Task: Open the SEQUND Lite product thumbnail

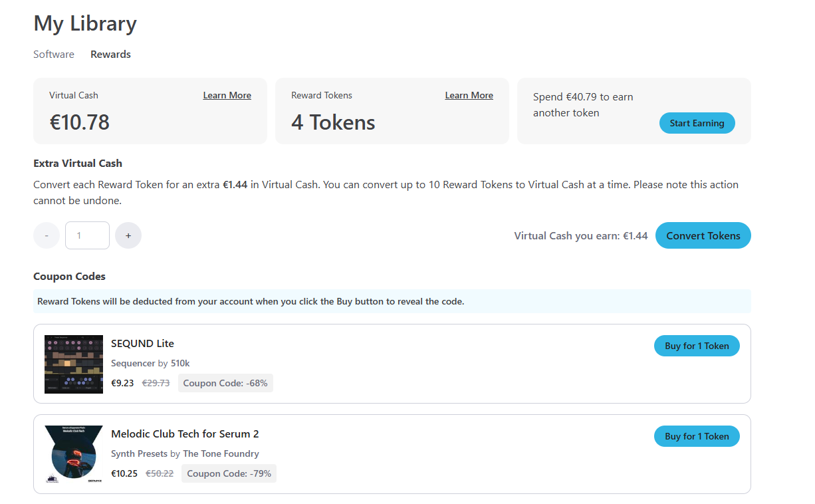Action: tap(74, 364)
